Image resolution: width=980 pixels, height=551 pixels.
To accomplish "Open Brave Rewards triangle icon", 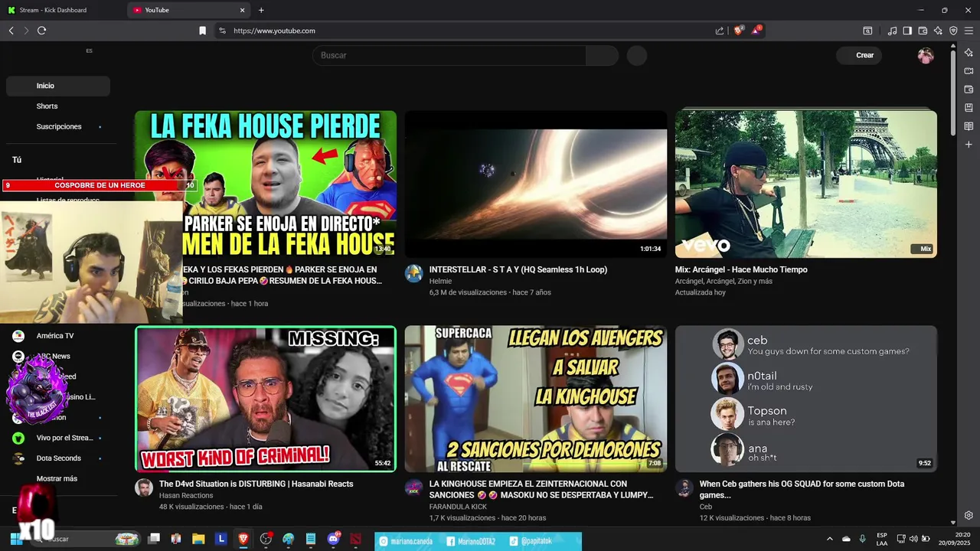I will coord(756,31).
